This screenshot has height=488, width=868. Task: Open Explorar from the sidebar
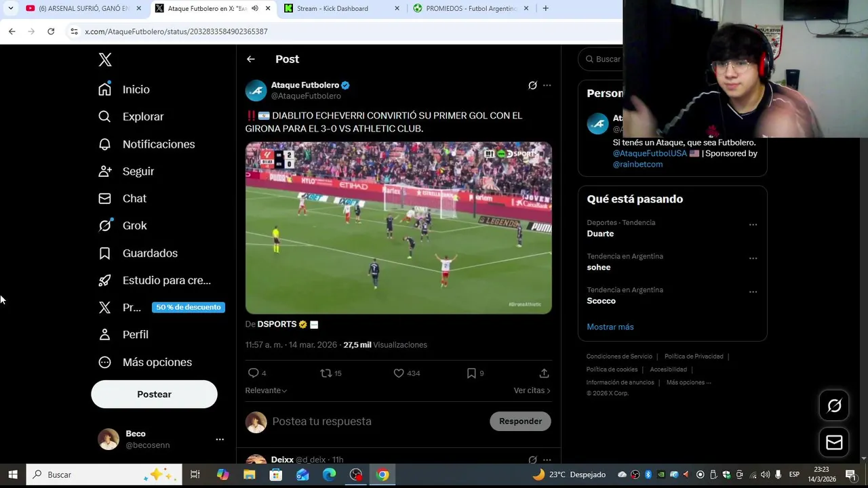click(x=131, y=117)
